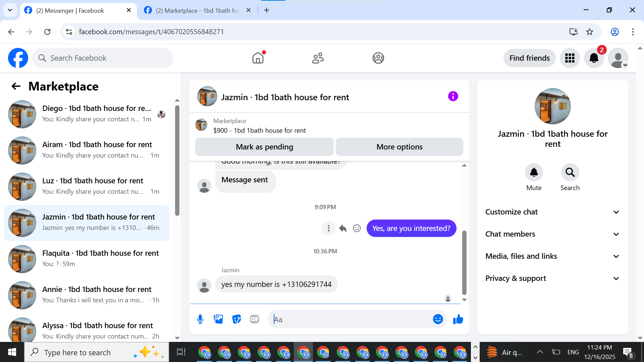This screenshot has height=362, width=644.
Task: Open Luz's house for rent chat
Action: pos(87,187)
